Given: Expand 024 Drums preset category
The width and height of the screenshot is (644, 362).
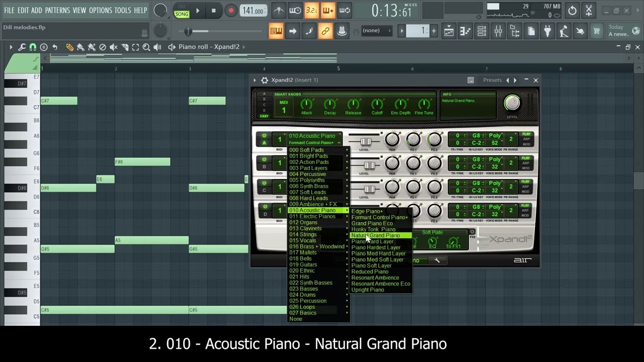Looking at the screenshot, I should (318, 295).
